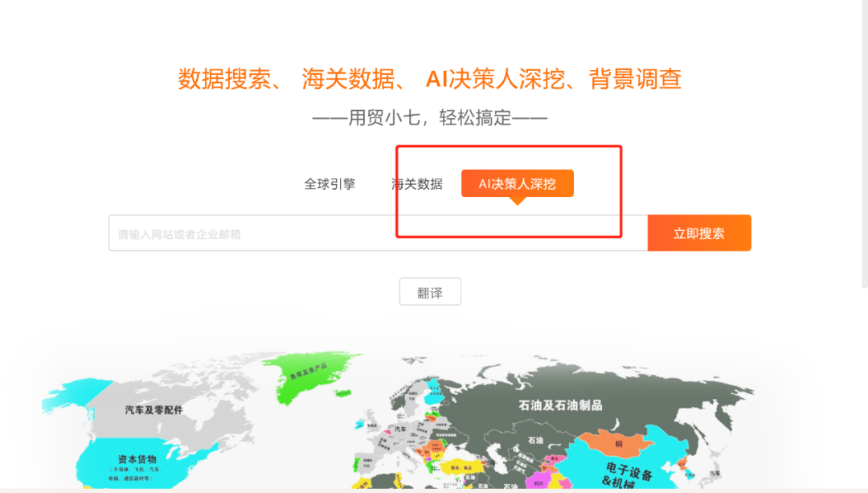Viewport: 868px width, 493px height.
Task: Click the 翻译 button
Action: click(x=430, y=292)
